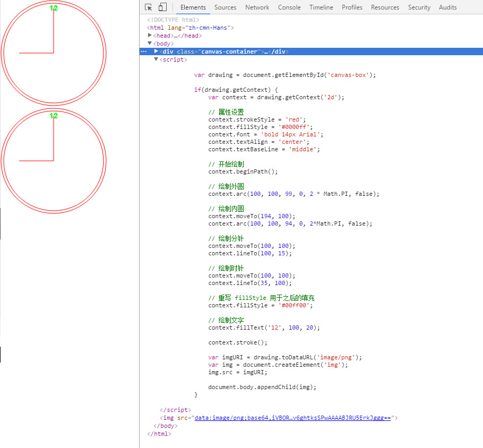Select the Timeline tab
Viewport: 483px width, 448px height.
pyautogui.click(x=321, y=7)
